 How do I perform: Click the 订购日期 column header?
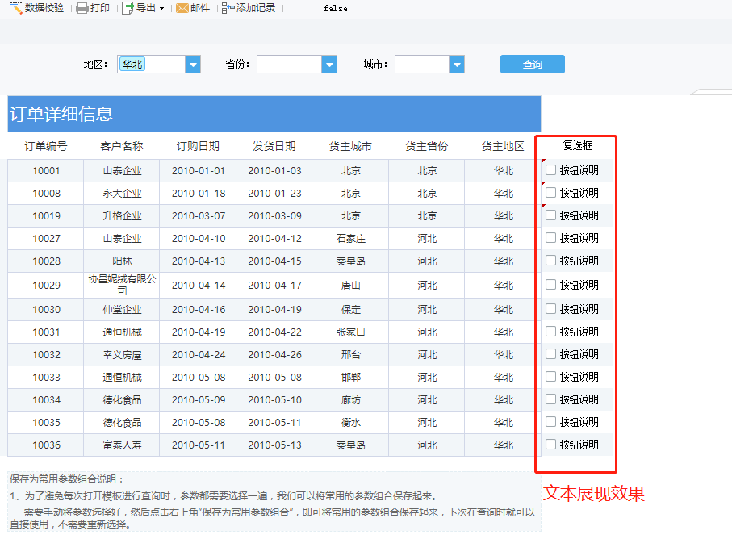point(198,146)
